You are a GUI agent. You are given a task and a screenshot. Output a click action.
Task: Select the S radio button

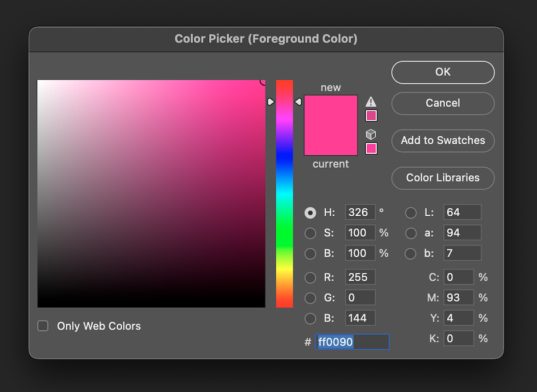(x=310, y=233)
